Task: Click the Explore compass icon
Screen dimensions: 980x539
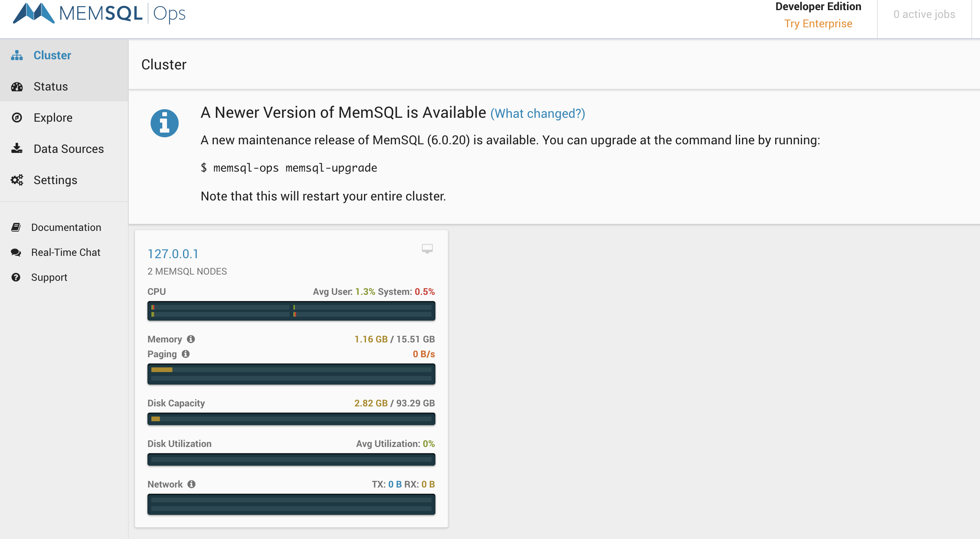Action: tap(17, 117)
